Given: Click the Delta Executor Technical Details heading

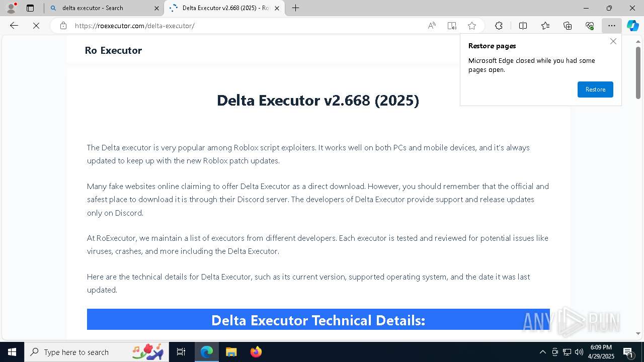Looking at the screenshot, I should (318, 320).
